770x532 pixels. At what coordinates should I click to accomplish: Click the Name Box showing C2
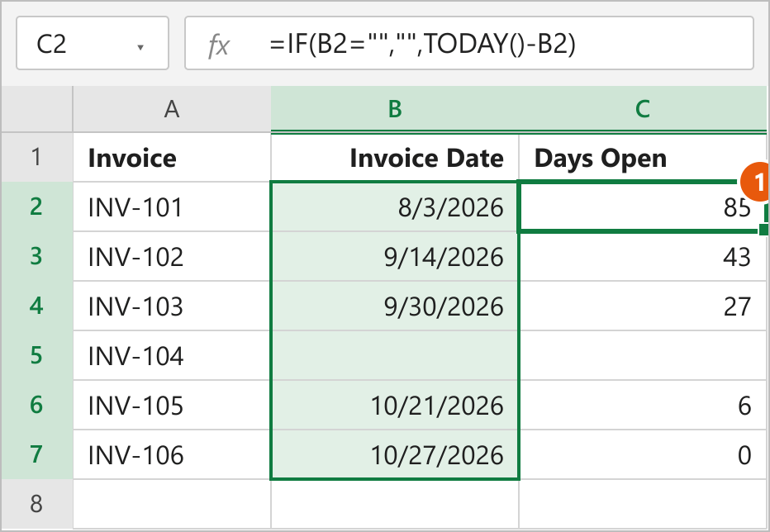click(93, 43)
